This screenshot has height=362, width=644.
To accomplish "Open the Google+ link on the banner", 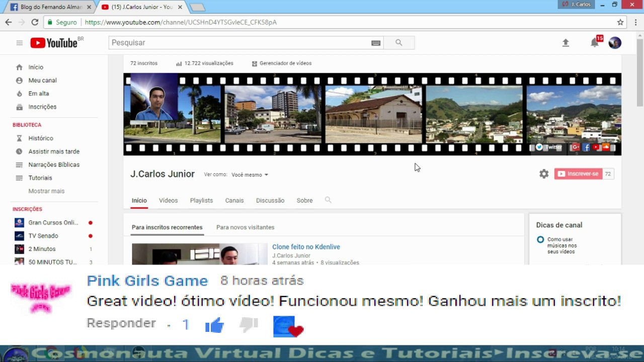I will coord(576,147).
